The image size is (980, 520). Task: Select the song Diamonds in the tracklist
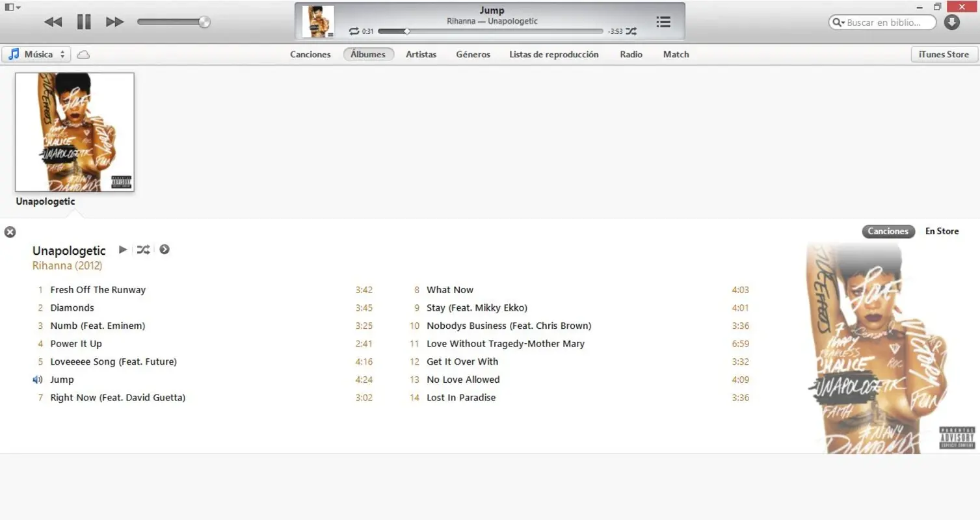[72, 307]
